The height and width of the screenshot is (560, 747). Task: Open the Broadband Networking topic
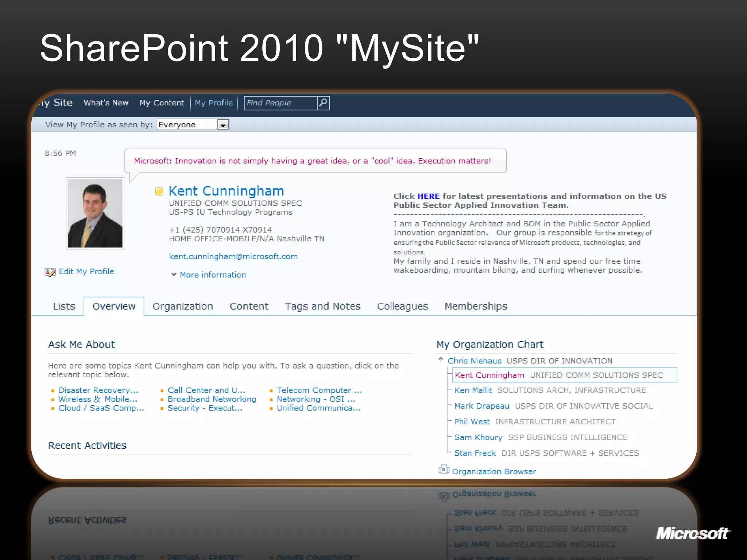tap(212, 399)
